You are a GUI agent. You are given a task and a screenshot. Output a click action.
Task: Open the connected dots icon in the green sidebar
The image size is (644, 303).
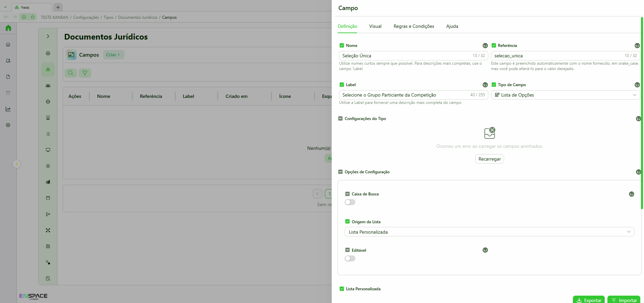tap(48, 262)
